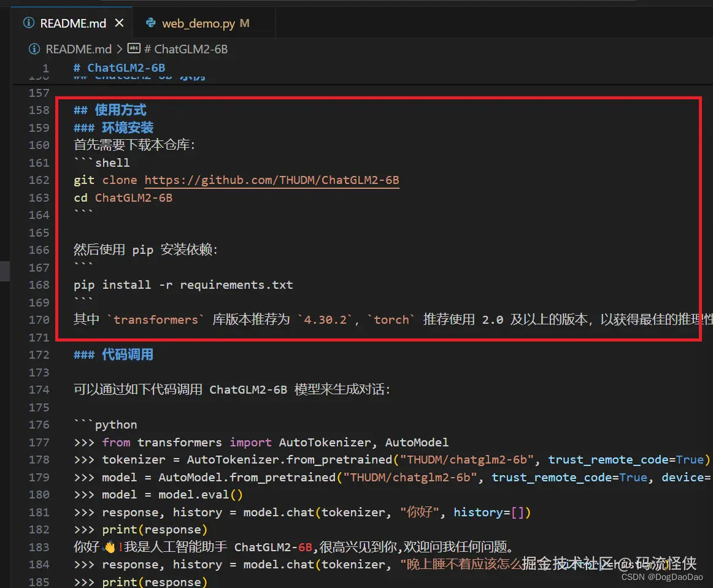Click 'git clone' command on line 162
The height and width of the screenshot is (588, 713).
point(105,180)
